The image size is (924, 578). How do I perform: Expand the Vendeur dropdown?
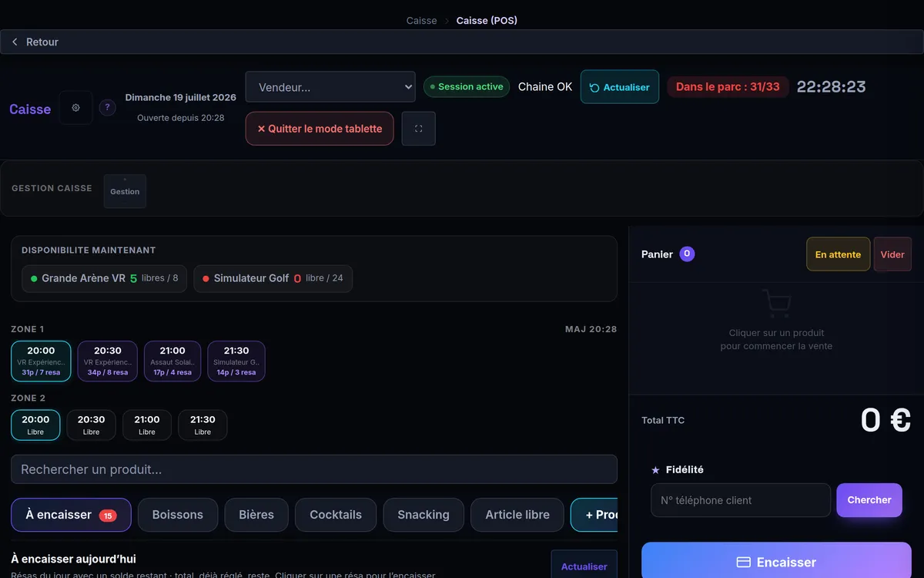click(x=330, y=87)
